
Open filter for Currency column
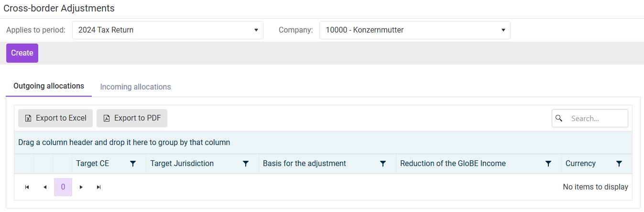(619, 164)
